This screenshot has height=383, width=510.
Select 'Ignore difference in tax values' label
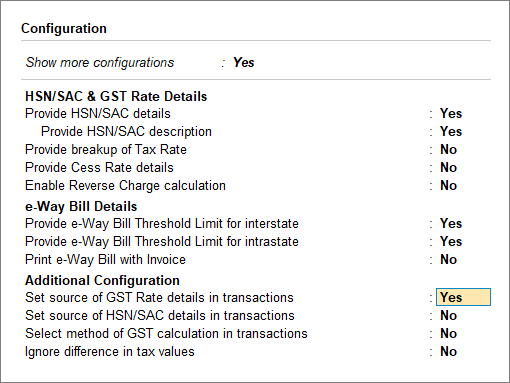coord(110,351)
